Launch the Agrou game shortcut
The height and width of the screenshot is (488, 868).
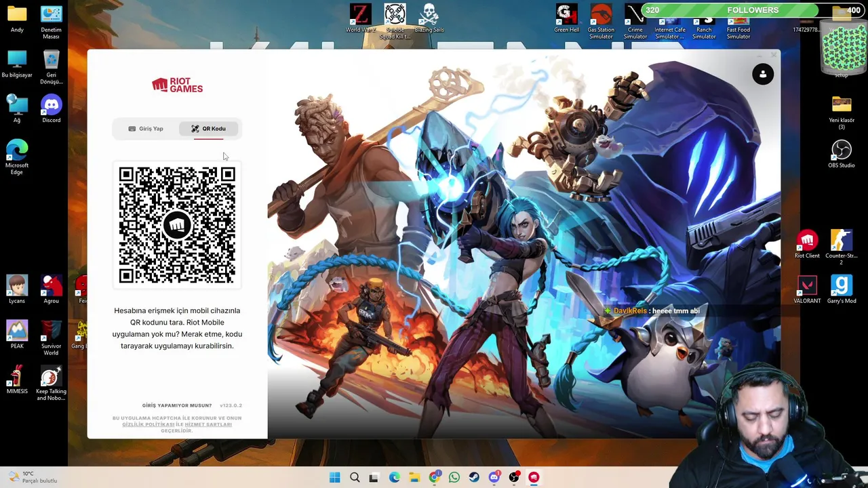pyautogui.click(x=51, y=289)
